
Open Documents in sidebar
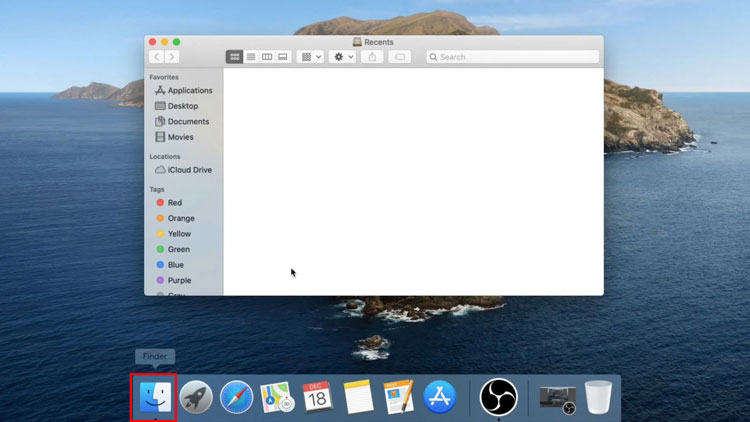[x=184, y=122]
